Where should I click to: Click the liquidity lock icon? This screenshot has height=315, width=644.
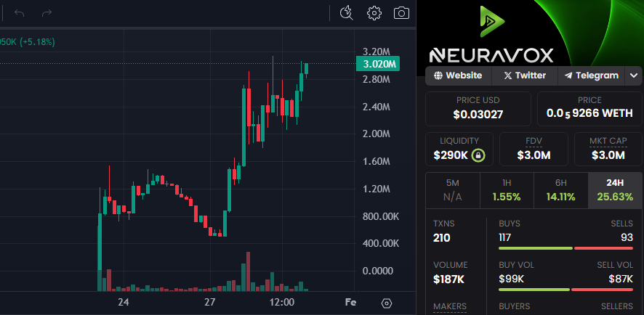pos(478,155)
